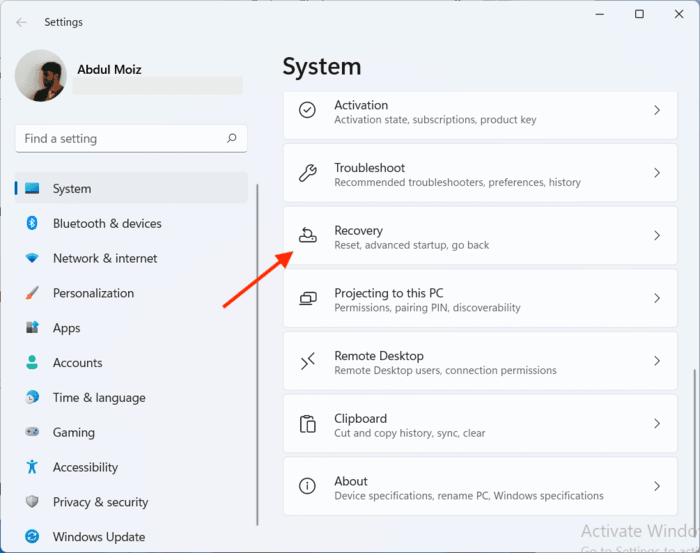
Task: Click the Abdul Moiz profile picture
Action: point(41,75)
